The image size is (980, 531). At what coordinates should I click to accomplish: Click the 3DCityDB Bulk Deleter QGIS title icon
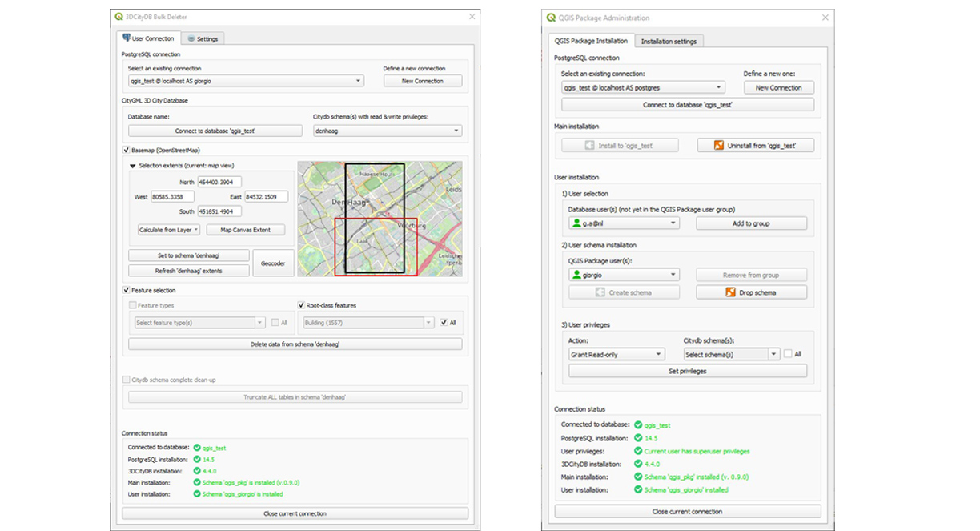tap(119, 17)
